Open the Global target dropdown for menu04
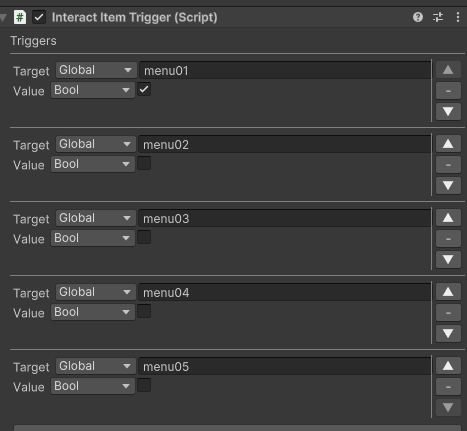The width and height of the screenshot is (467, 431). (96, 292)
